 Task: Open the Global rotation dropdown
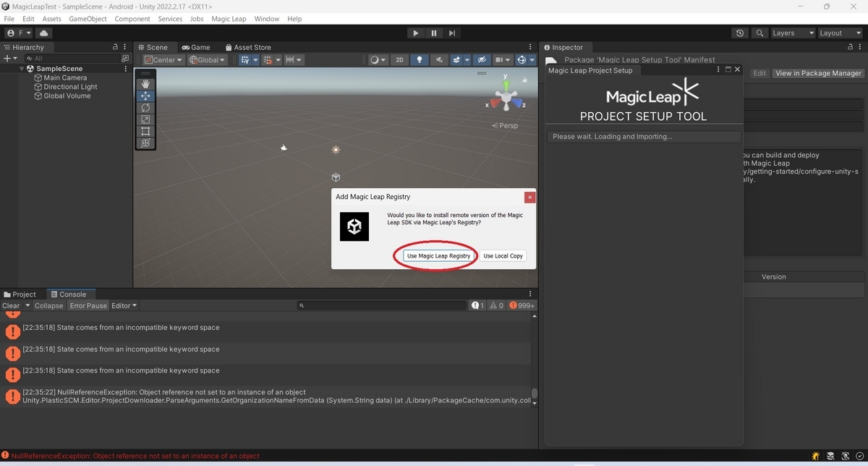coord(208,60)
